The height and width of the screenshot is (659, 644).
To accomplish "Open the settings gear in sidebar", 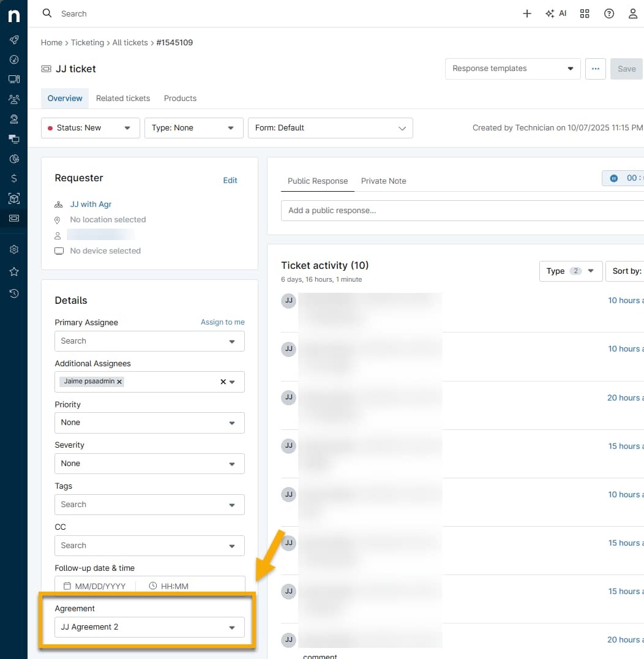I will pyautogui.click(x=13, y=249).
